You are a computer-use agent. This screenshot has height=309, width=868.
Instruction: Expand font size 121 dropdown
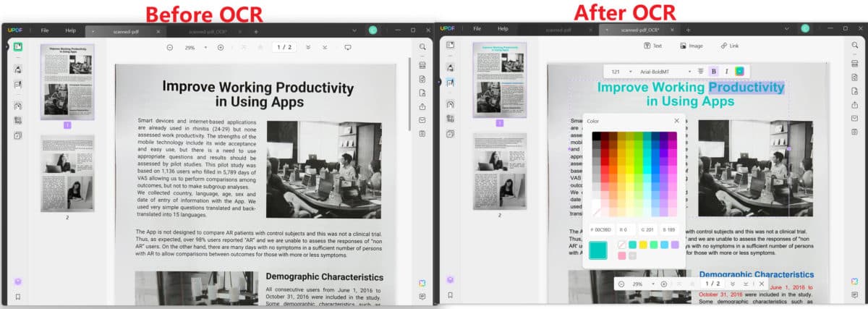(631, 72)
